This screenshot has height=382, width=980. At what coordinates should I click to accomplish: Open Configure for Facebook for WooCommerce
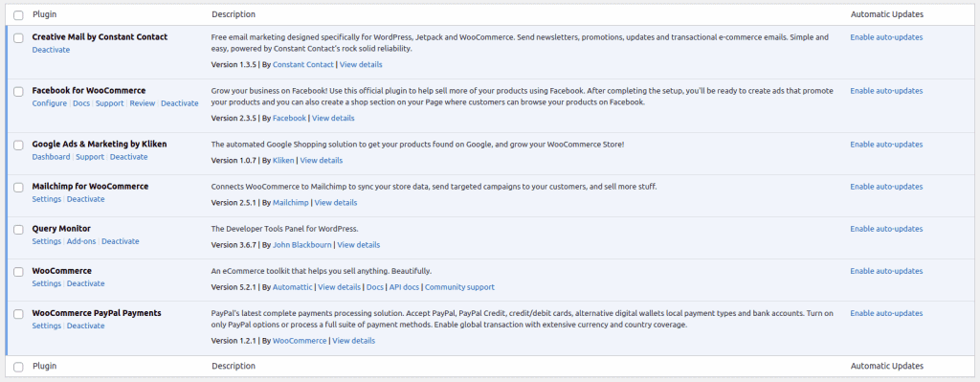click(50, 103)
